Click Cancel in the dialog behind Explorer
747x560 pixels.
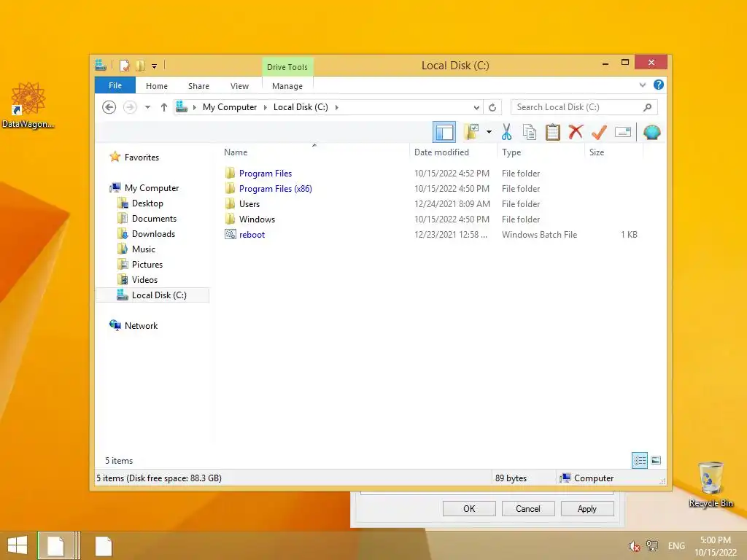tap(528, 508)
